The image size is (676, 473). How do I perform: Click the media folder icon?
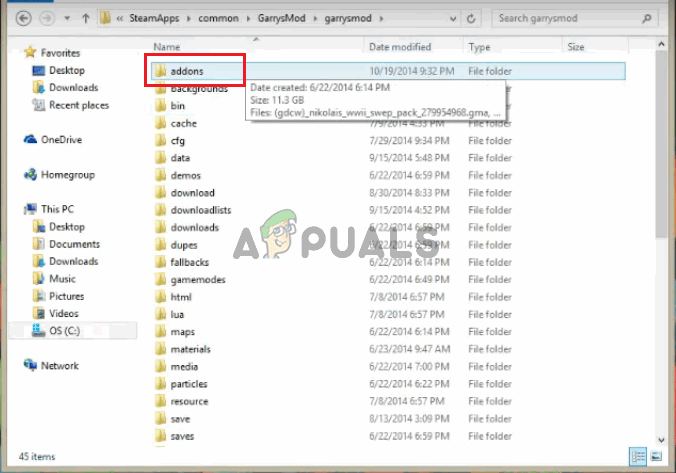(x=160, y=366)
